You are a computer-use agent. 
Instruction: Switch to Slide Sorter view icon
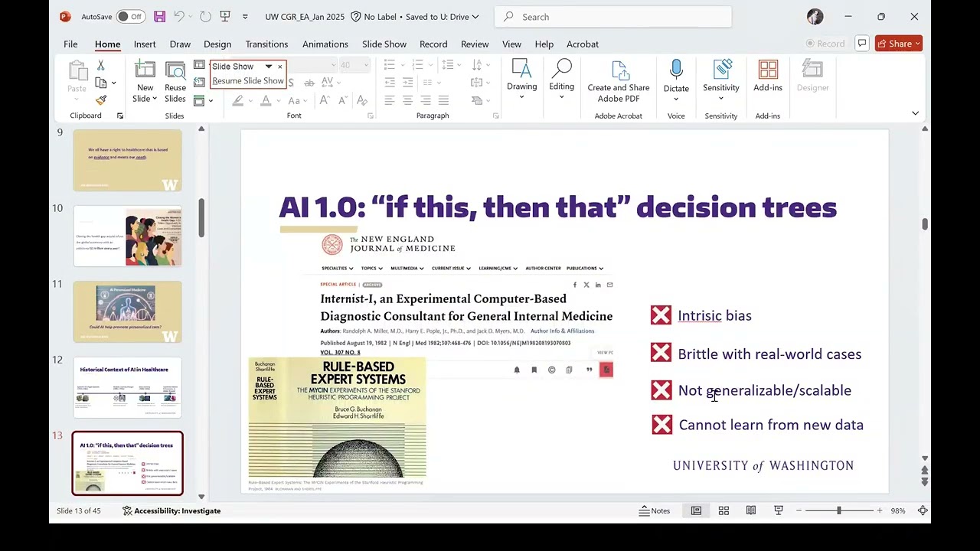point(724,510)
